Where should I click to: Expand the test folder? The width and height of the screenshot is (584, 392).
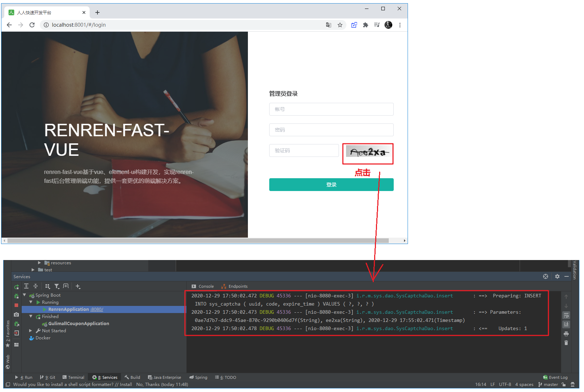point(33,270)
